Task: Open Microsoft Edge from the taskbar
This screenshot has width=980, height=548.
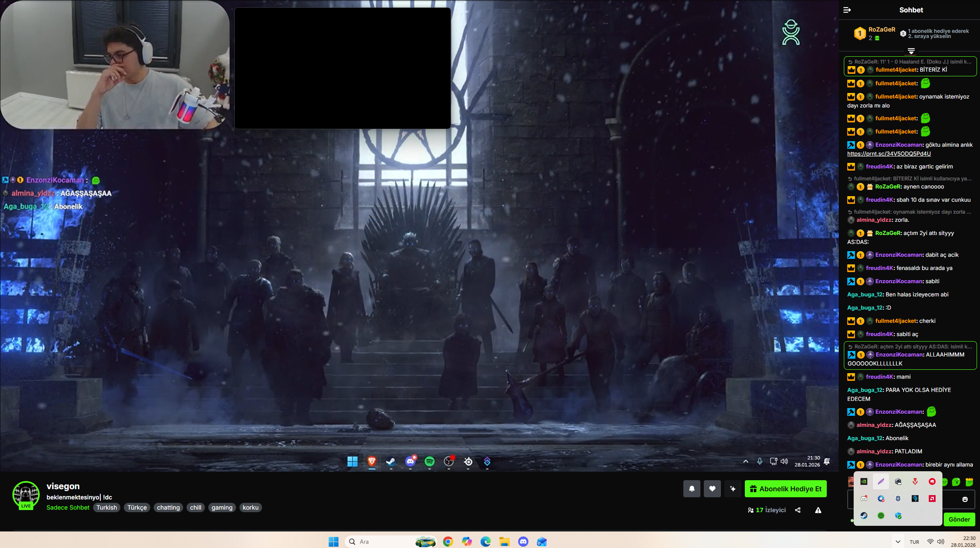Action: pyautogui.click(x=485, y=542)
